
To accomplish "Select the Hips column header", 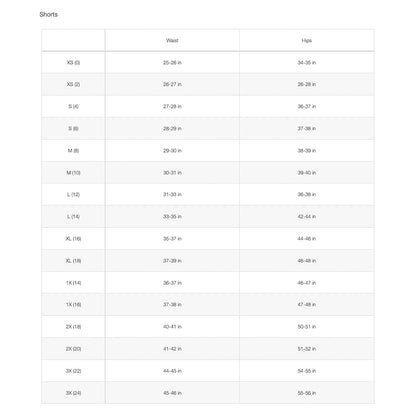I will click(307, 40).
